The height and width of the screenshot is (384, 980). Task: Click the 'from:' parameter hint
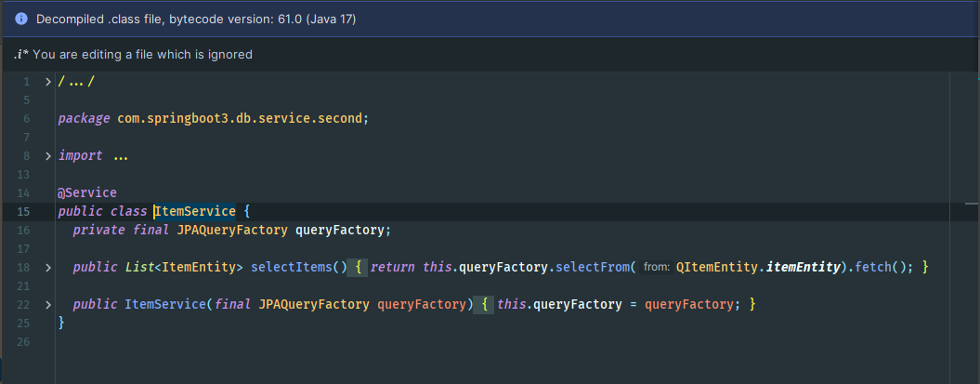click(x=656, y=267)
